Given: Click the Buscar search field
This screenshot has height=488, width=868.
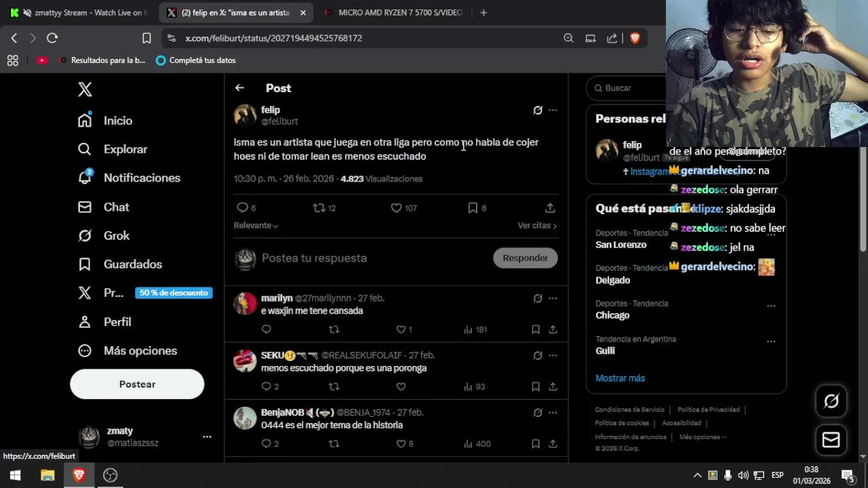Looking at the screenshot, I should pos(627,88).
